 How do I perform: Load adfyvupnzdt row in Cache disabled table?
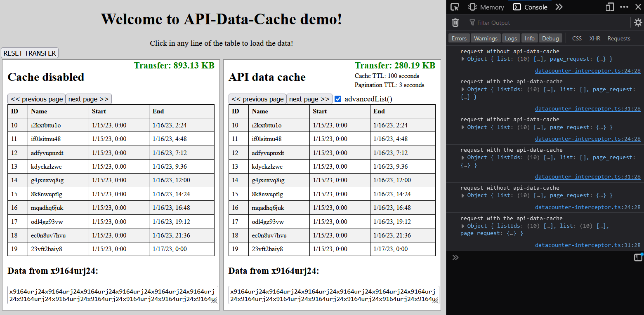(x=111, y=153)
